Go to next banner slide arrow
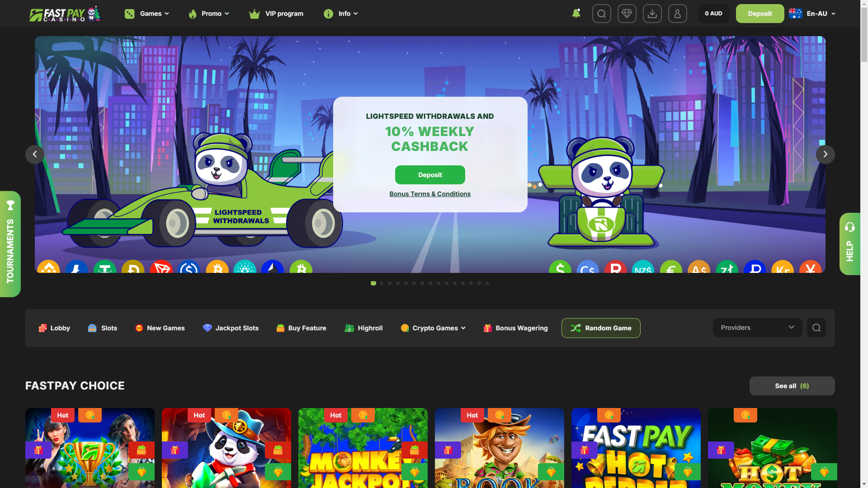Viewport: 868px width, 488px height. (x=825, y=155)
